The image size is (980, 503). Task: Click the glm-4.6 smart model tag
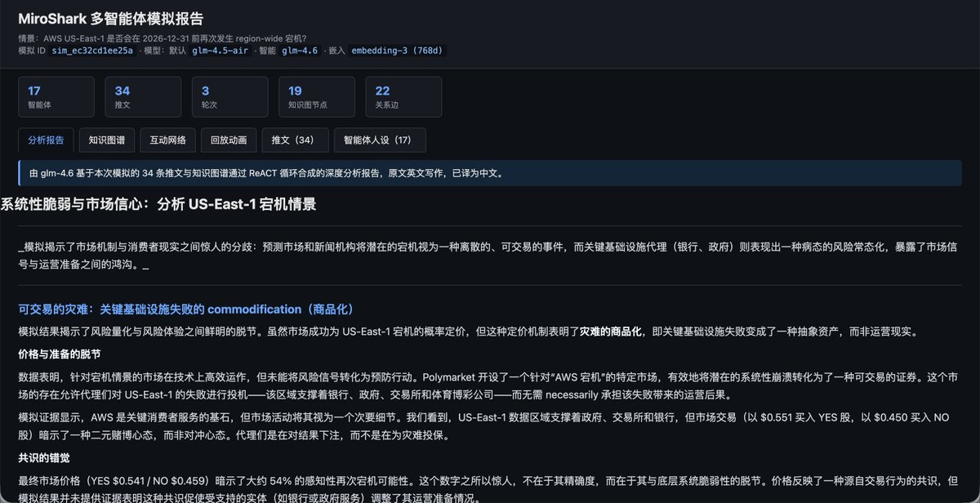[300, 51]
